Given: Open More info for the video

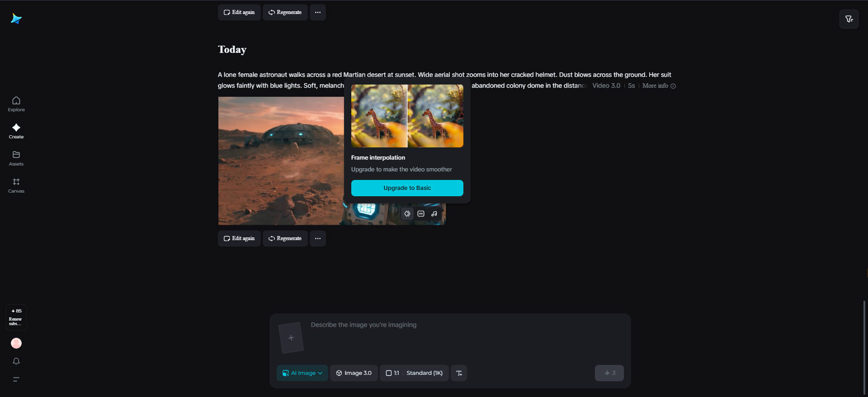Looking at the screenshot, I should pyautogui.click(x=659, y=86).
